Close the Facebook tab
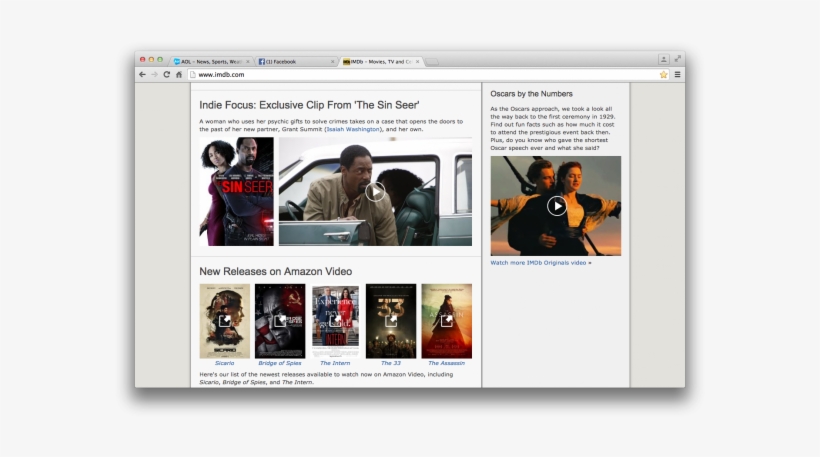 click(333, 62)
